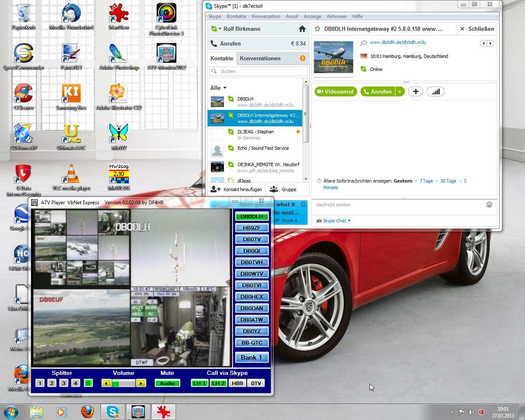
Task: Open Firefox from the Windows taskbar
Action: [x=87, y=412]
